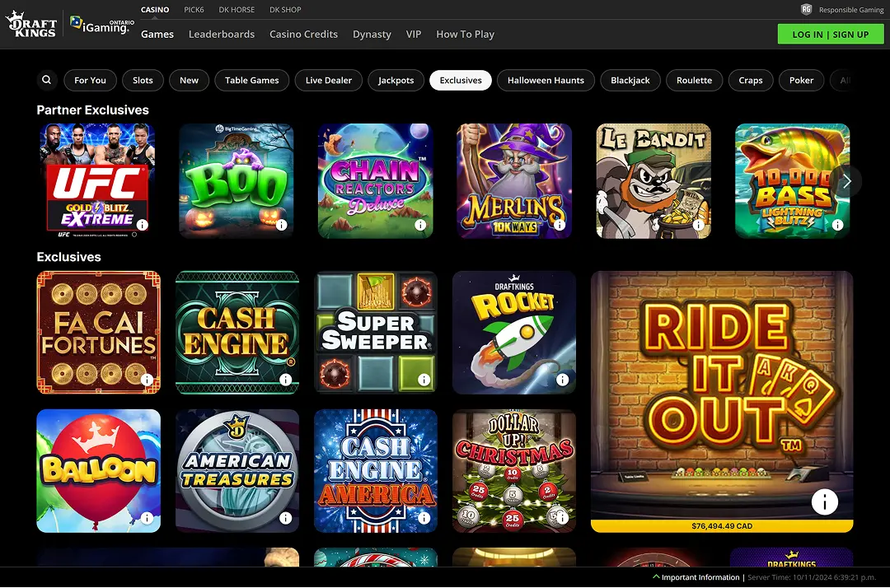Open the info icon on Merlin's 10K Ways
The image size is (890, 588).
pyautogui.click(x=560, y=225)
